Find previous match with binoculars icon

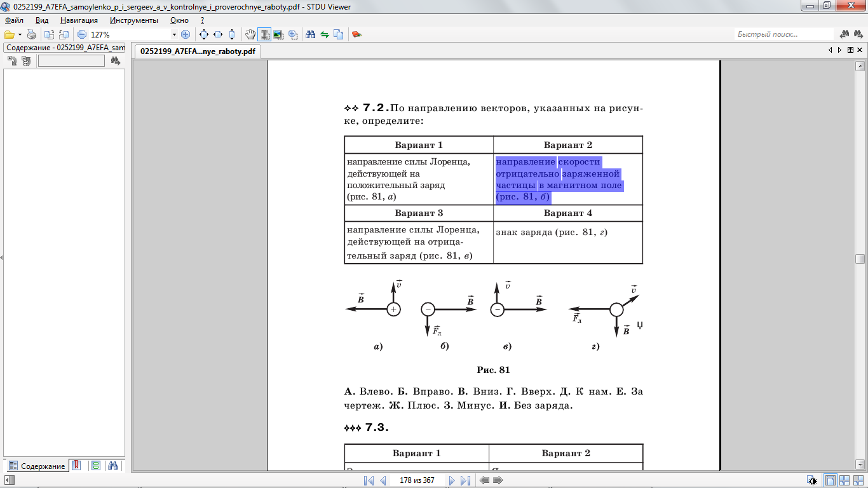(x=844, y=34)
